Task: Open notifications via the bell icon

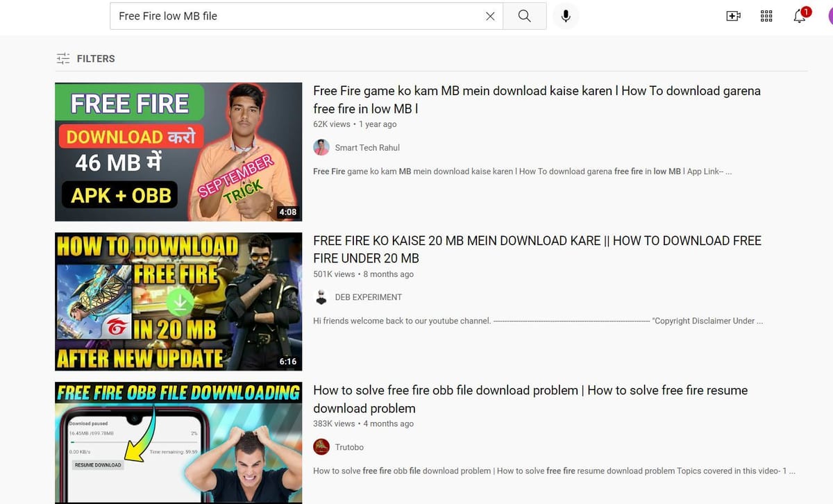Action: [798, 17]
